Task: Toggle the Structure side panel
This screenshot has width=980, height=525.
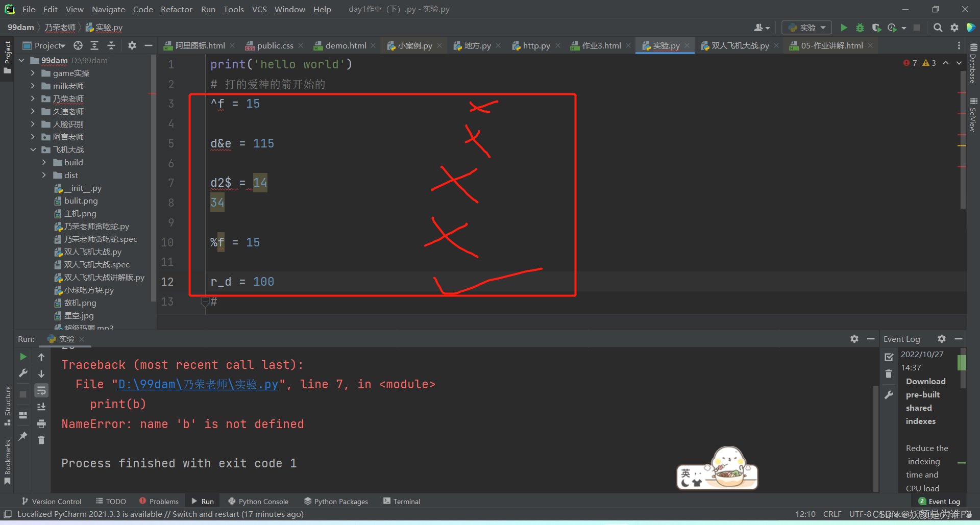Action: (7, 407)
